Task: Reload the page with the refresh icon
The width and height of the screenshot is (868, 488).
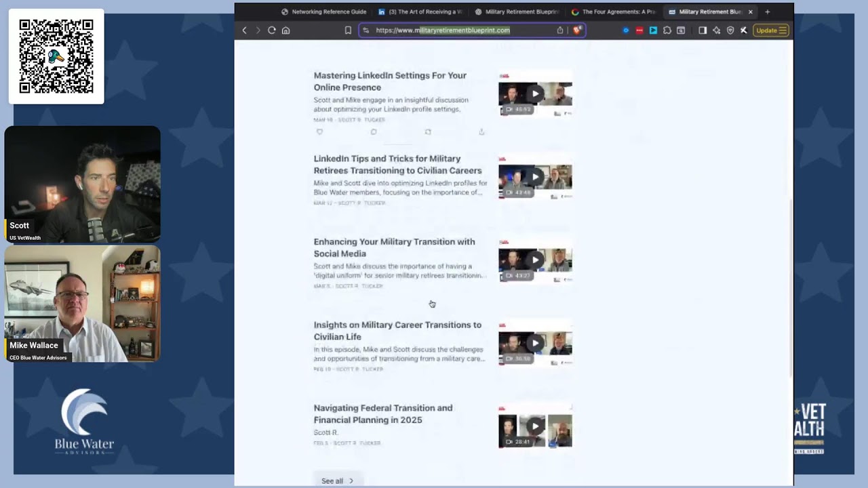Action: 272,30
